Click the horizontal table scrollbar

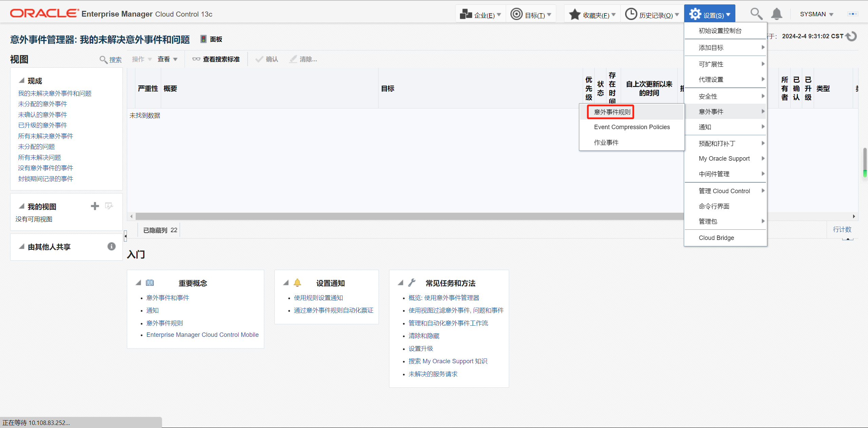click(x=407, y=216)
